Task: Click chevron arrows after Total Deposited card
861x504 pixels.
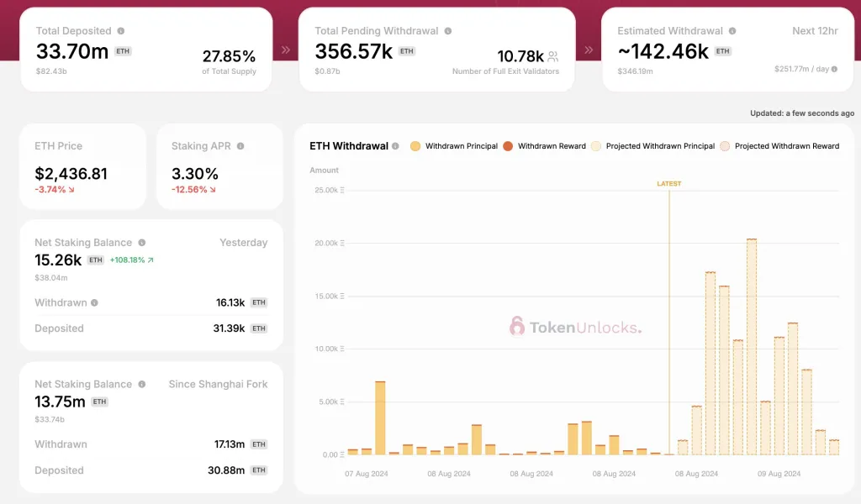Action: click(286, 50)
